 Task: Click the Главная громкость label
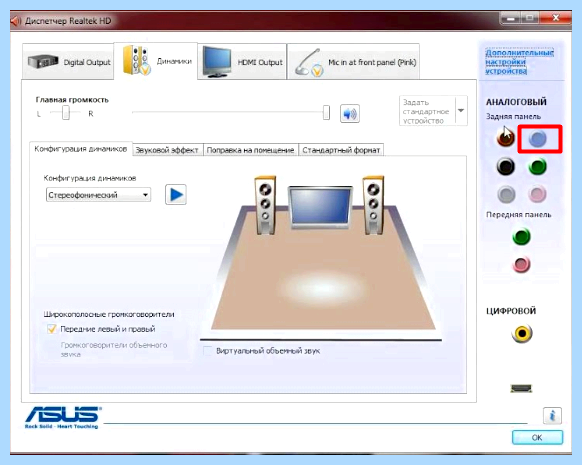(x=72, y=100)
